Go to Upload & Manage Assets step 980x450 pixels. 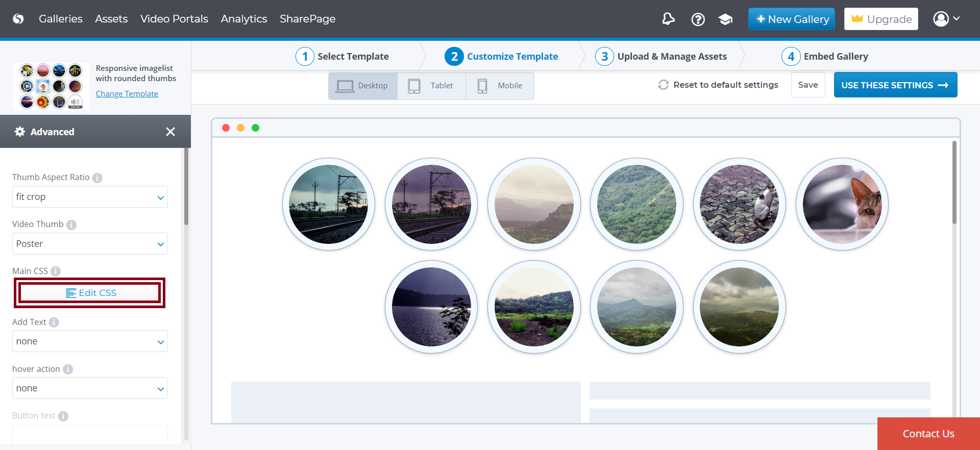661,57
